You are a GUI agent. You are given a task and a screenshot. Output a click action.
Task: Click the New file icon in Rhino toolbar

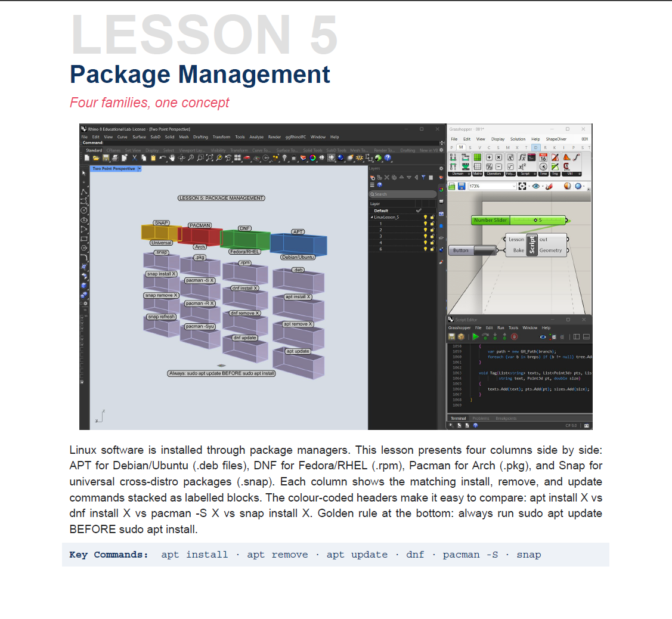pyautogui.click(x=87, y=158)
